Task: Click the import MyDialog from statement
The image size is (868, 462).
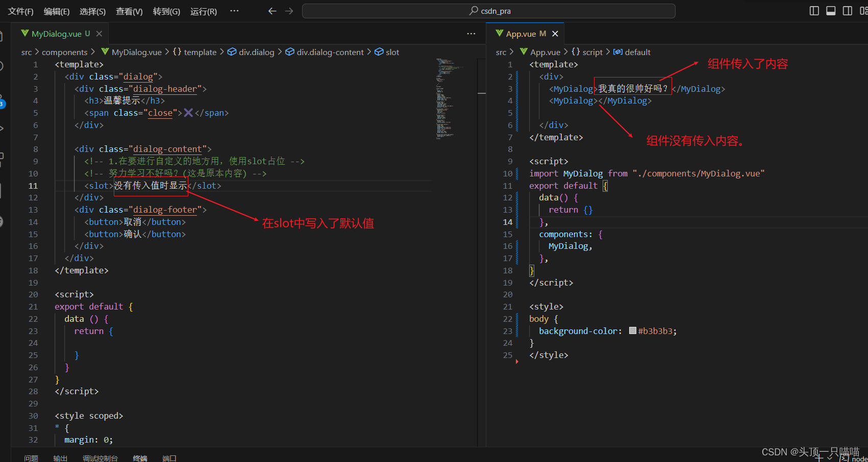Action: [647, 173]
